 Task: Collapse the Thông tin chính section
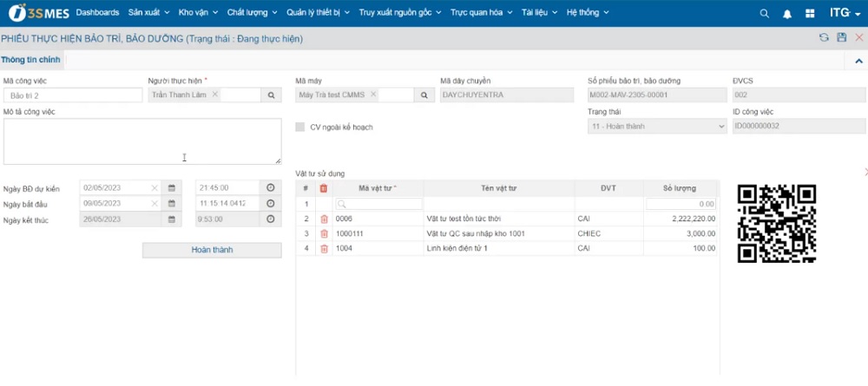coord(858,61)
